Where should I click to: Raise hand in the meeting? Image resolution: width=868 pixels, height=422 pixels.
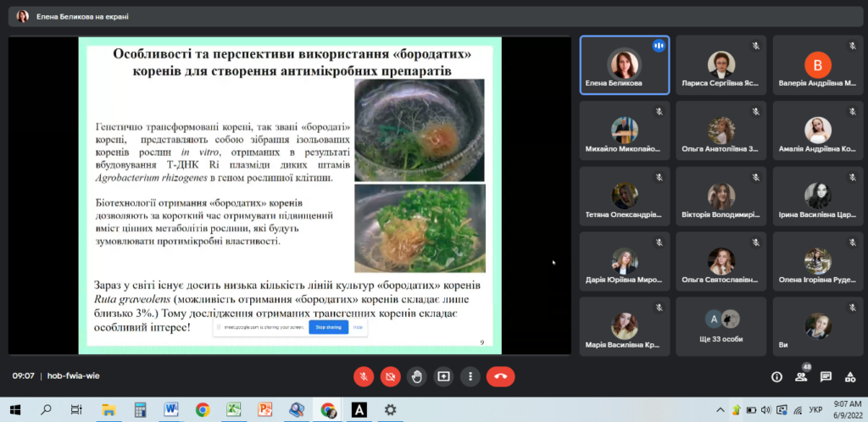[x=416, y=376]
